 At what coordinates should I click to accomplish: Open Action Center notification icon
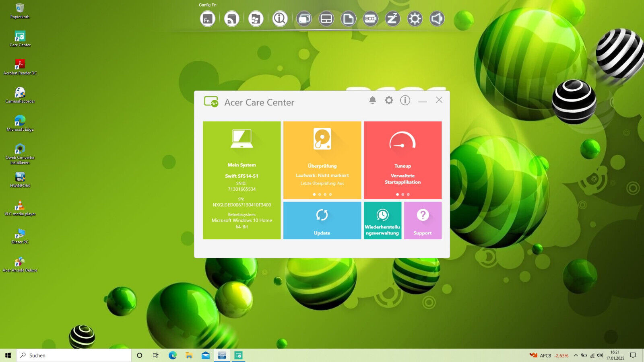tap(633, 355)
